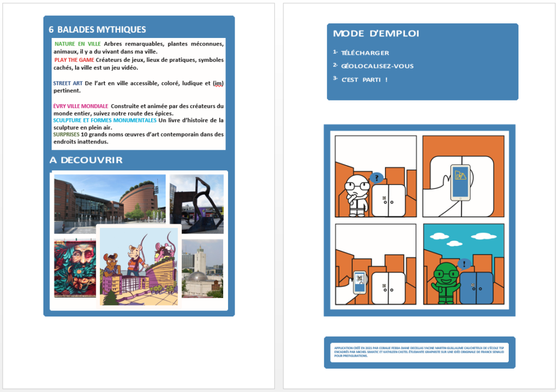Click the bearded face street art mural
The image size is (556, 392).
pos(75,268)
